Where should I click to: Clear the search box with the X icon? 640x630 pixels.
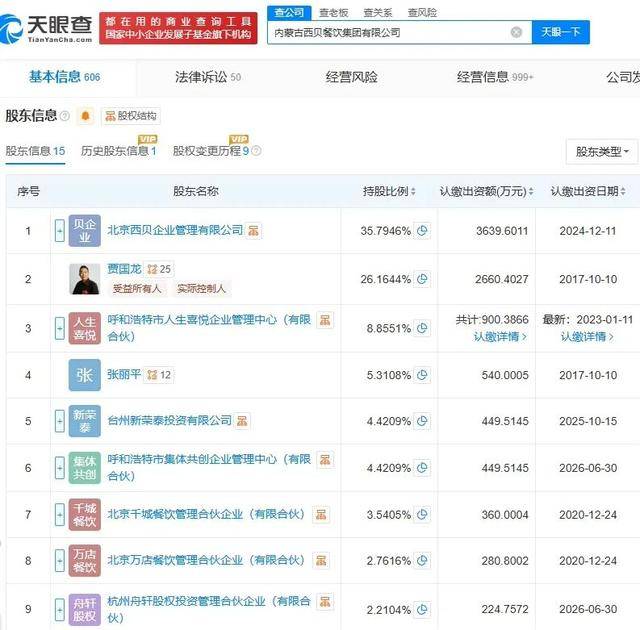pos(516,33)
